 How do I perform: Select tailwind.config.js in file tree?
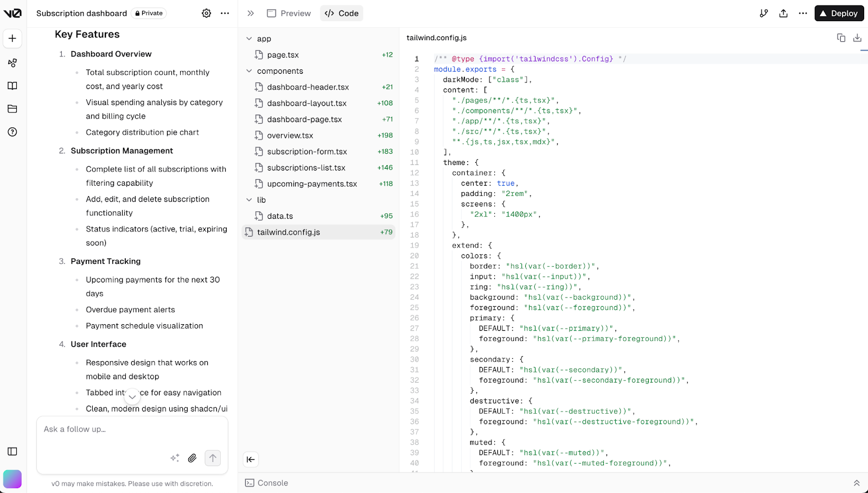click(x=319, y=232)
